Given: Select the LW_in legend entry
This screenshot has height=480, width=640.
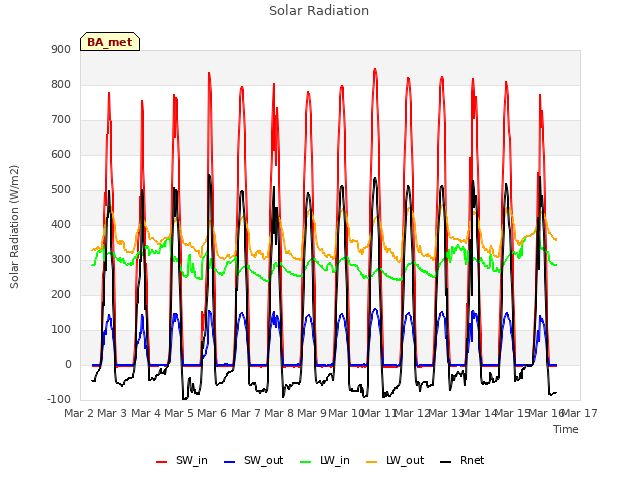Looking at the screenshot, I should pyautogui.click(x=325, y=460).
